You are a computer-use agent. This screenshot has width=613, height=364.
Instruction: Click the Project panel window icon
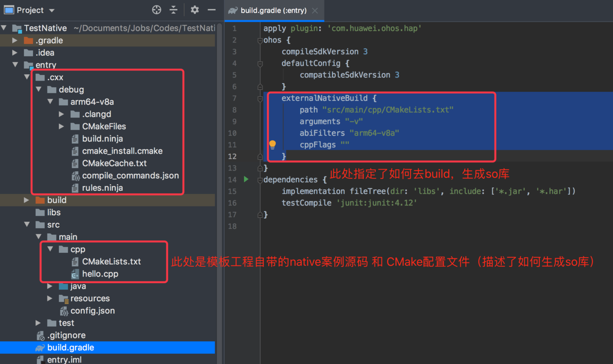coord(9,10)
